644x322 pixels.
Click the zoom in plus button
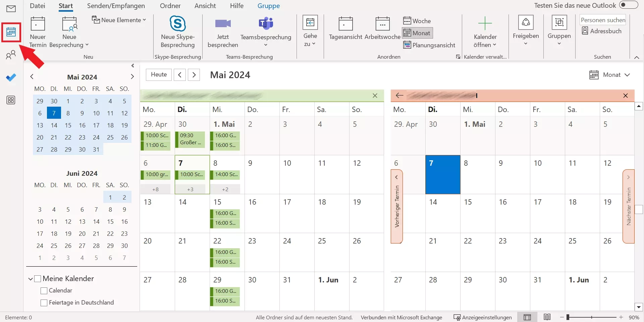pos(621,317)
